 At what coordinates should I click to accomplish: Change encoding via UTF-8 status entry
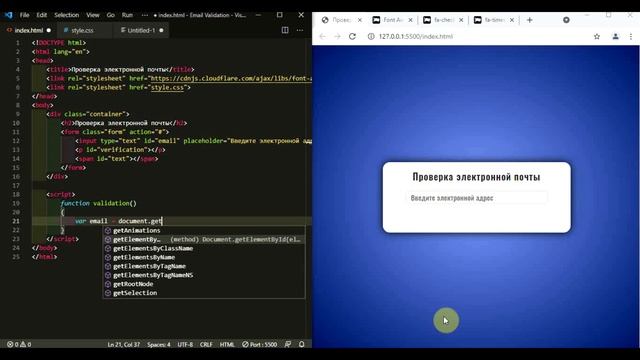185,344
